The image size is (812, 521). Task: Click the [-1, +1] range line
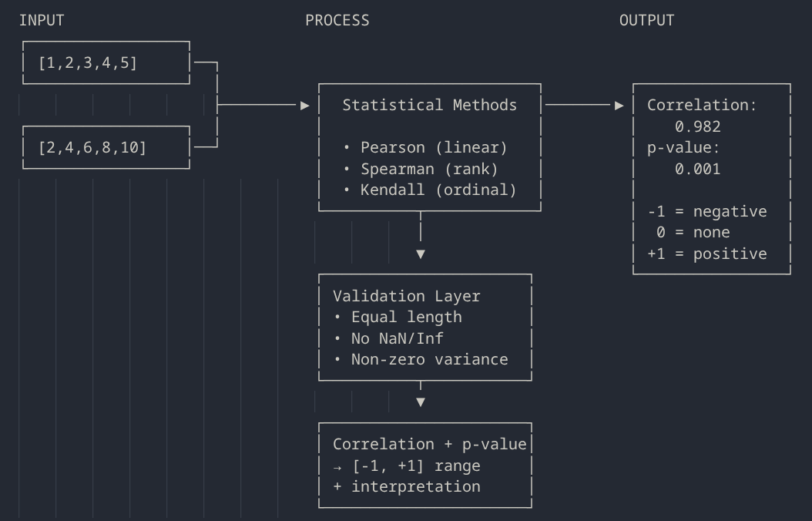coord(407,466)
